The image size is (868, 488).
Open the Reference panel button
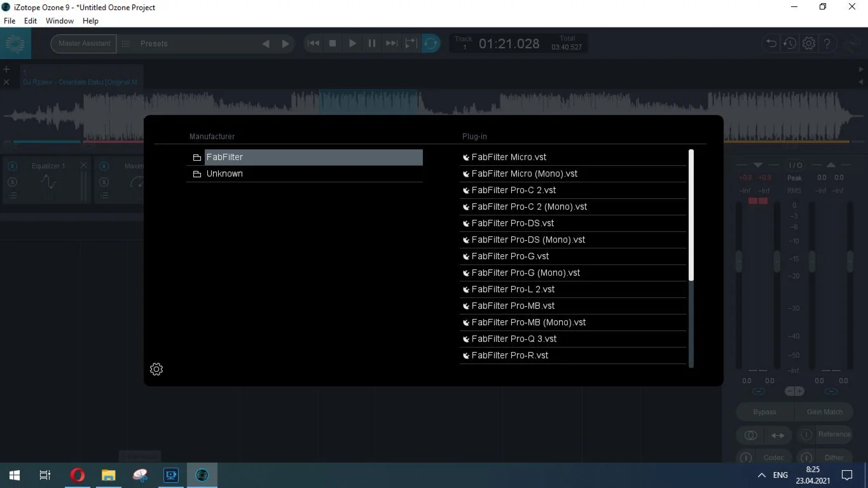[x=834, y=435]
